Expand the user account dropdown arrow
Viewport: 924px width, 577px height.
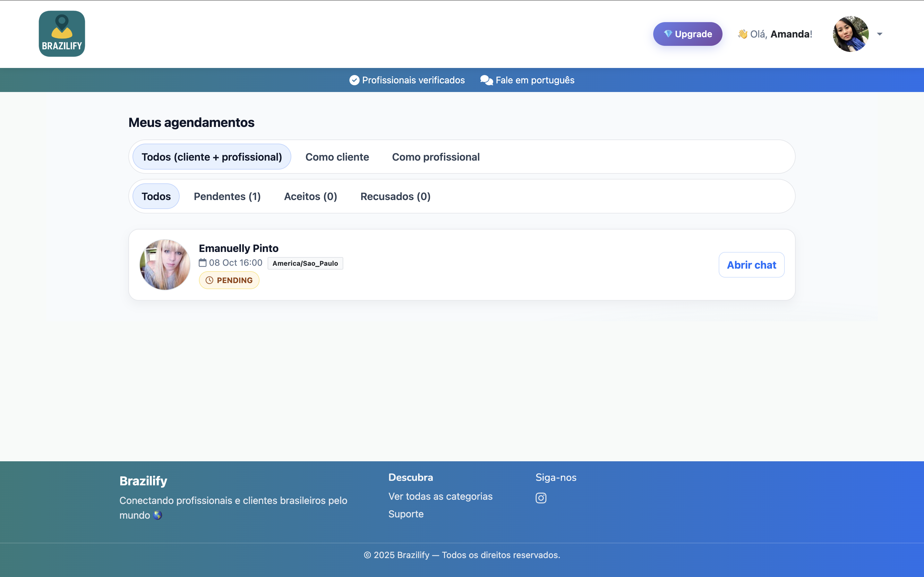[x=880, y=34]
